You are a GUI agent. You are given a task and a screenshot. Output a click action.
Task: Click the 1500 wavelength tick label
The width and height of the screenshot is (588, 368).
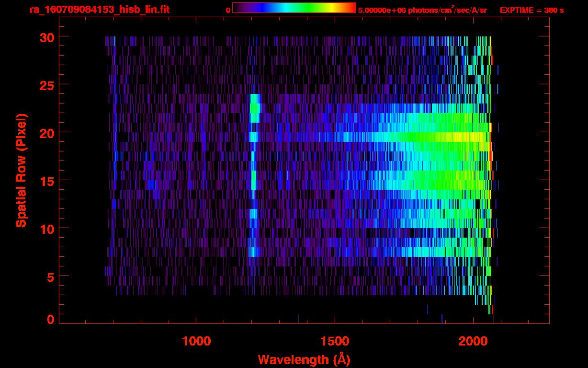[x=335, y=341]
